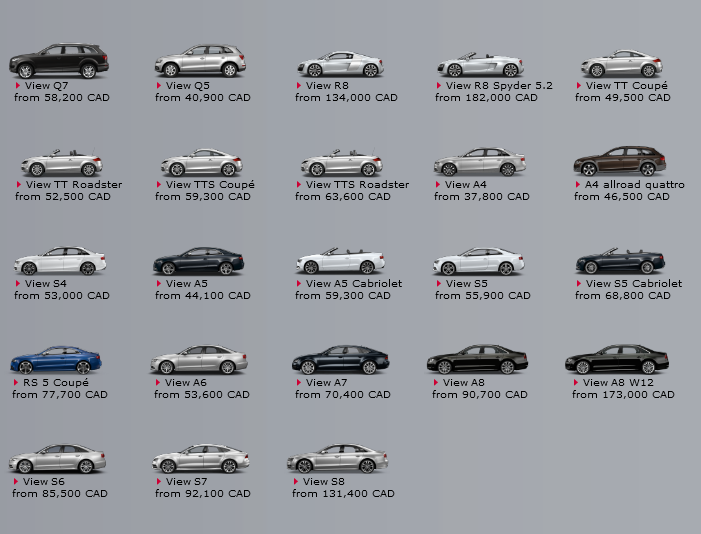The image size is (701, 534).
Task: Open the A5 Cabriolet car image
Action: pyautogui.click(x=340, y=261)
